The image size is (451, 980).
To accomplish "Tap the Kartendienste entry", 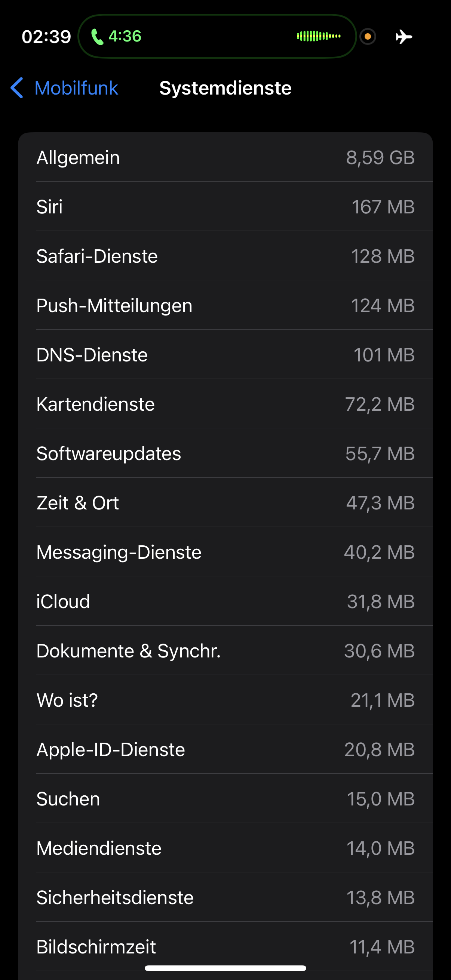I will (225, 404).
